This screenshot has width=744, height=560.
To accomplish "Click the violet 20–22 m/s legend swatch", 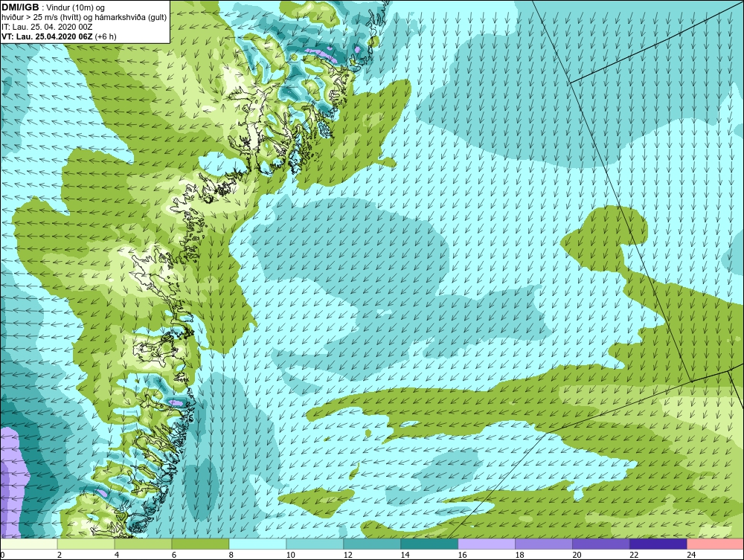I will [x=600, y=544].
